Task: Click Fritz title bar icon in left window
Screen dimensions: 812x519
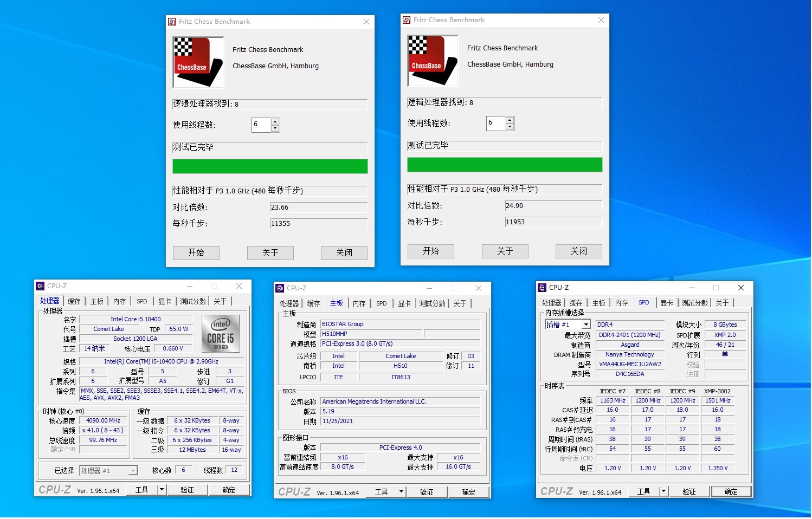Action: click(172, 22)
